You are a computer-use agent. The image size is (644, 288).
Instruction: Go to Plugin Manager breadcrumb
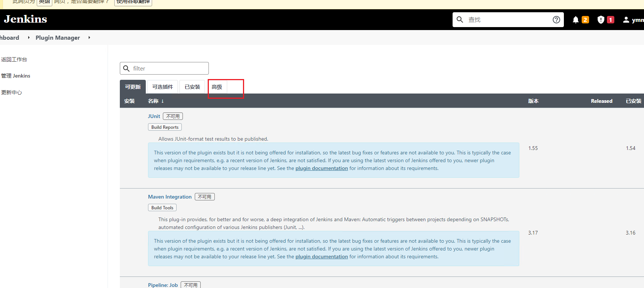point(58,37)
